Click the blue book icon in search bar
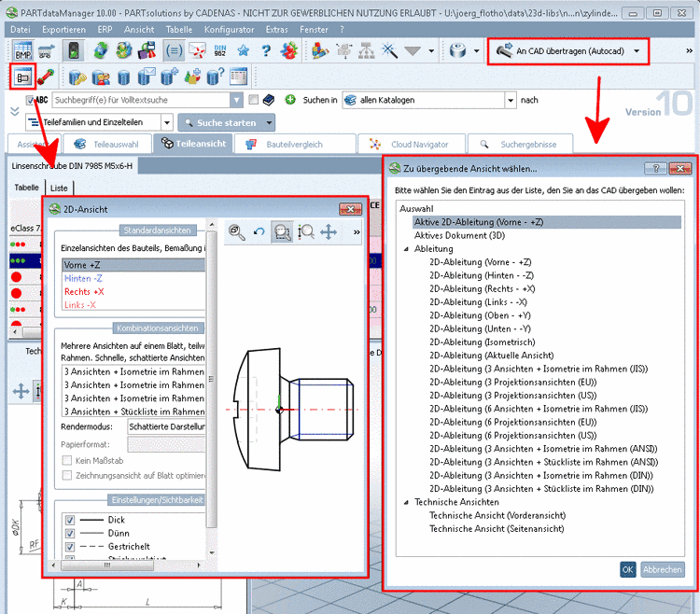Screen dimensions: 700x614 tap(269, 100)
